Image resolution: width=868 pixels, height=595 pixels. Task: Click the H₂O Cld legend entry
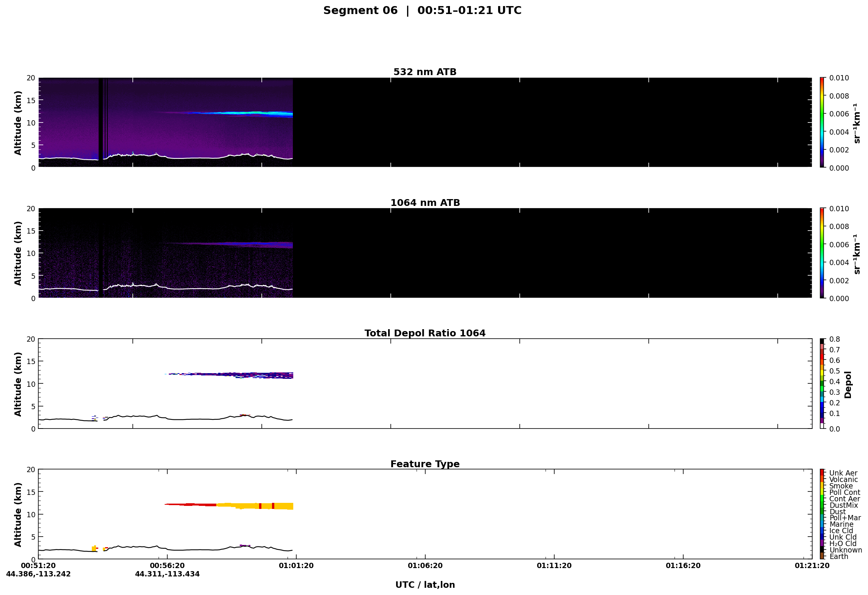(x=843, y=543)
